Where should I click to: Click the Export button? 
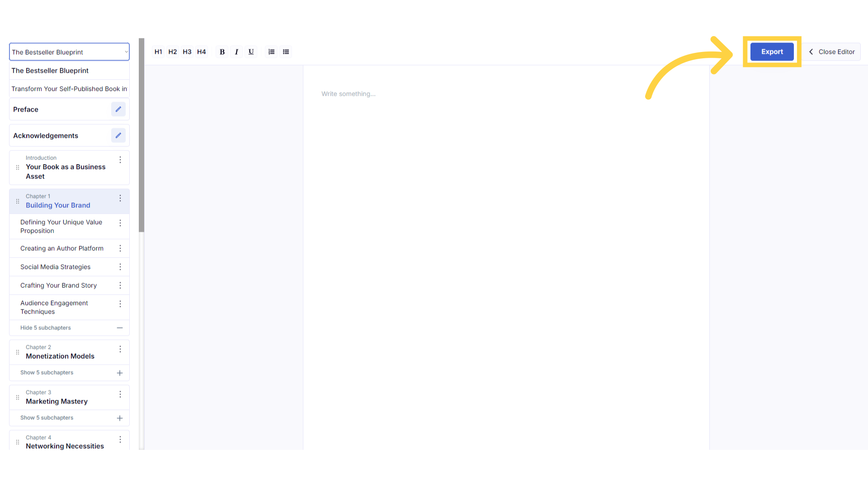tap(772, 52)
